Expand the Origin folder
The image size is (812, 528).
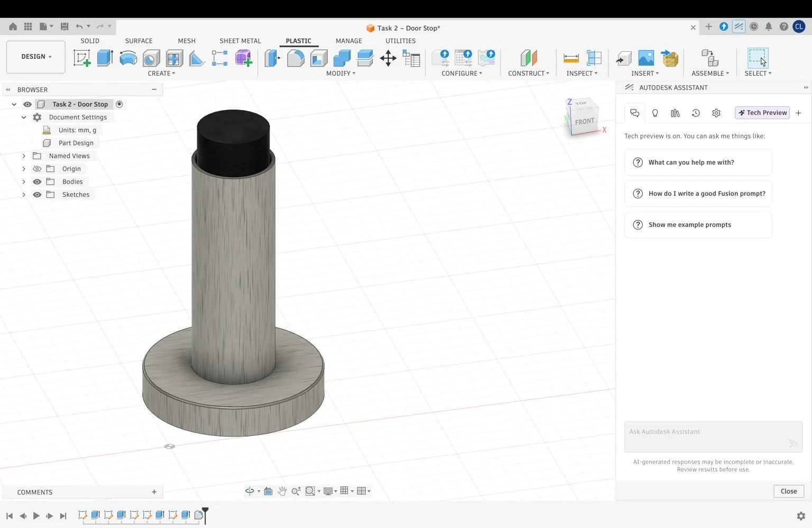coord(24,169)
